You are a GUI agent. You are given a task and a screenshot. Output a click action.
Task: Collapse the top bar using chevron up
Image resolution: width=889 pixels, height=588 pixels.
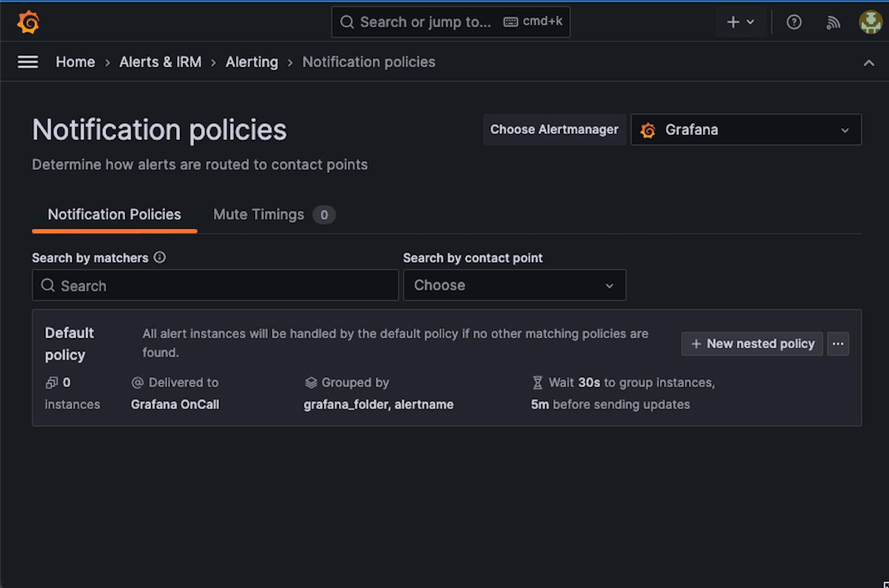click(x=869, y=63)
